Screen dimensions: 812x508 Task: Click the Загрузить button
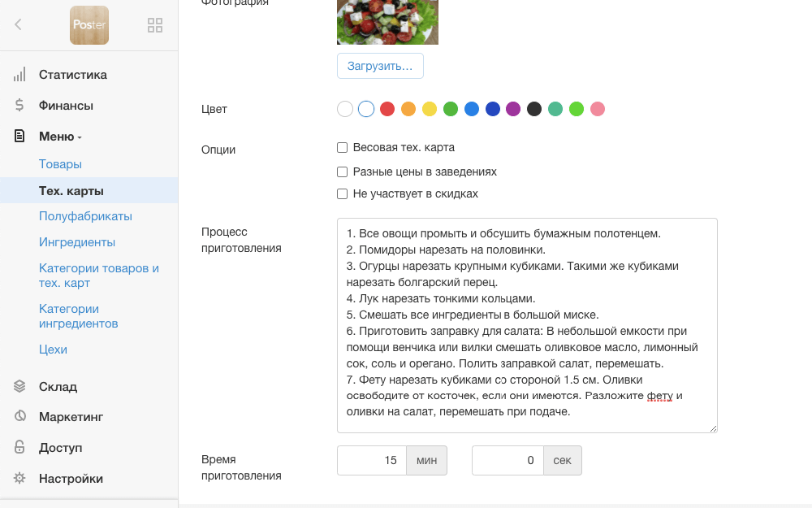(380, 66)
